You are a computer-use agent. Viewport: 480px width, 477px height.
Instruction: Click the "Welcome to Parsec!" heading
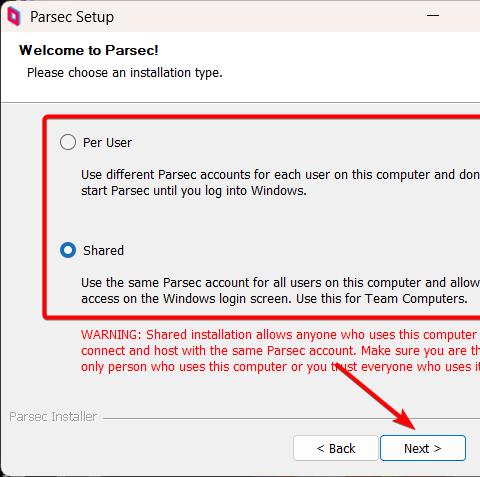click(89, 50)
